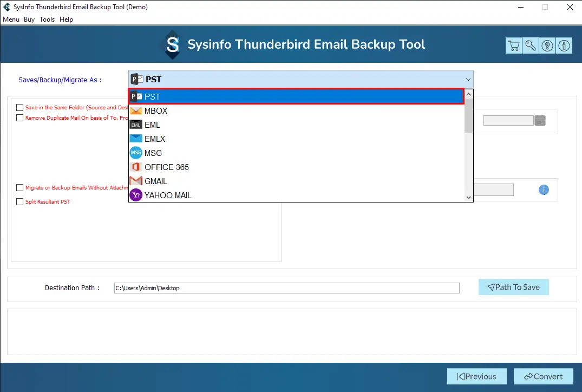Click the question mark help icon
This screenshot has width=582, height=392.
547,46
